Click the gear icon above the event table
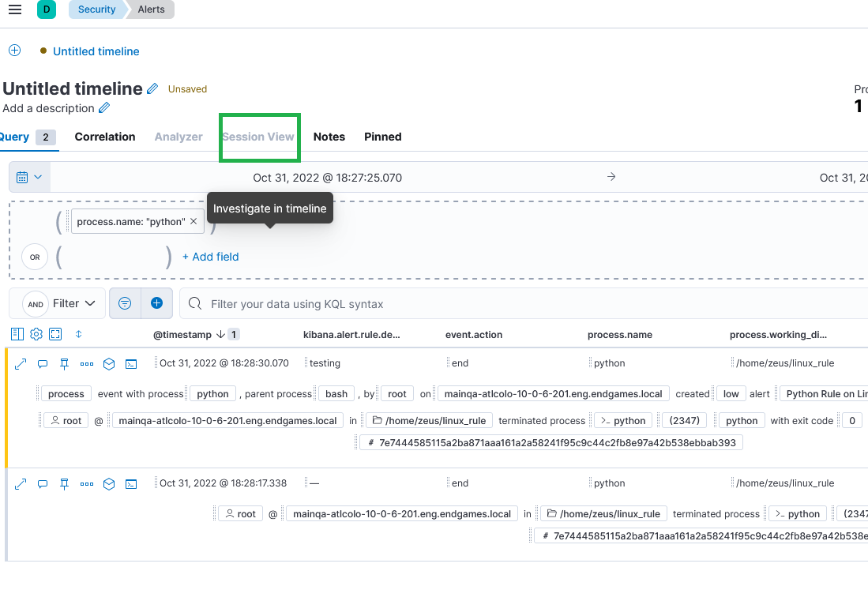 click(x=36, y=334)
